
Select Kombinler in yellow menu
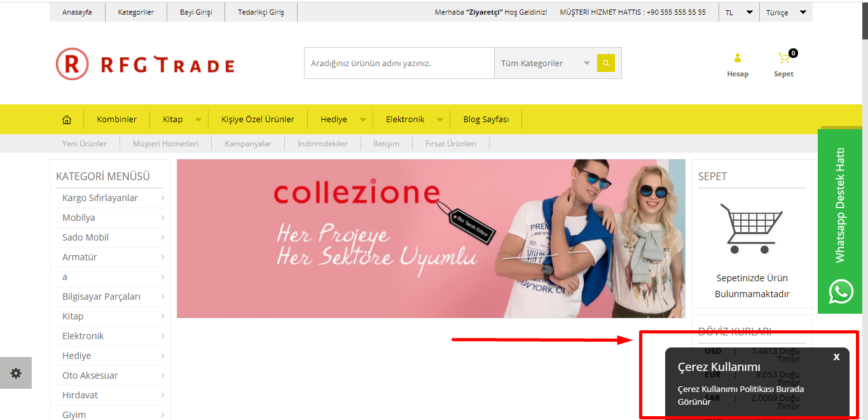(x=116, y=119)
